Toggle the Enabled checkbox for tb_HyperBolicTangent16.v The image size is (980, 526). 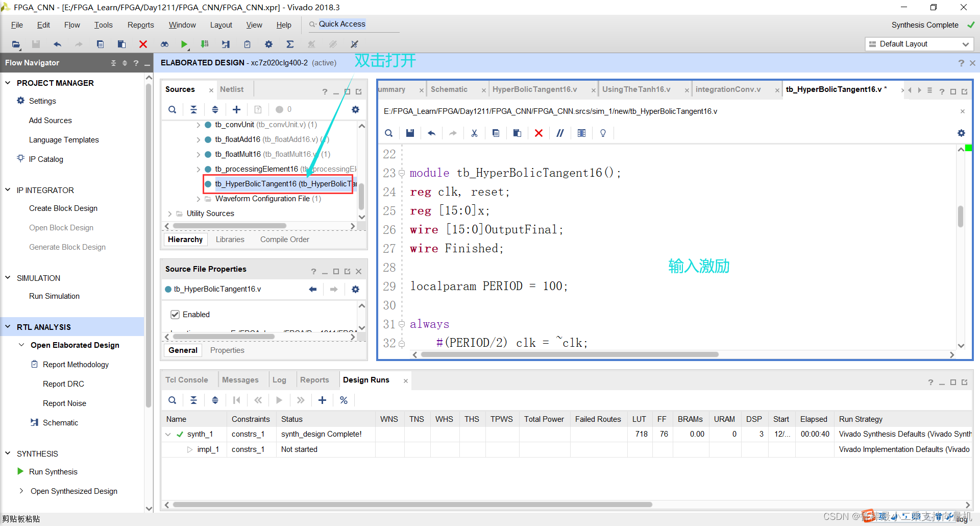tap(175, 315)
